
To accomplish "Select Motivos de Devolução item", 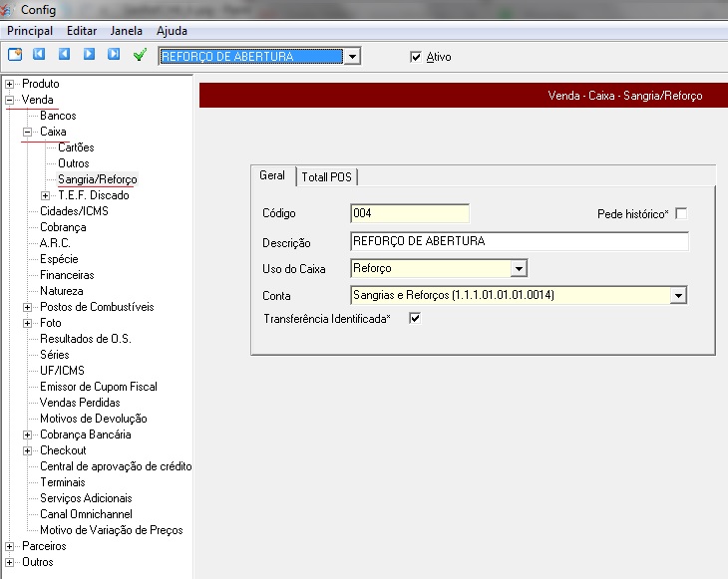I will 94,419.
